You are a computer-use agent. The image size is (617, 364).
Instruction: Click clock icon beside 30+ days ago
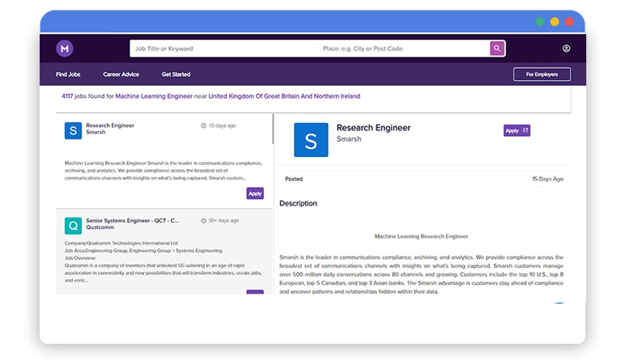pyautogui.click(x=203, y=220)
